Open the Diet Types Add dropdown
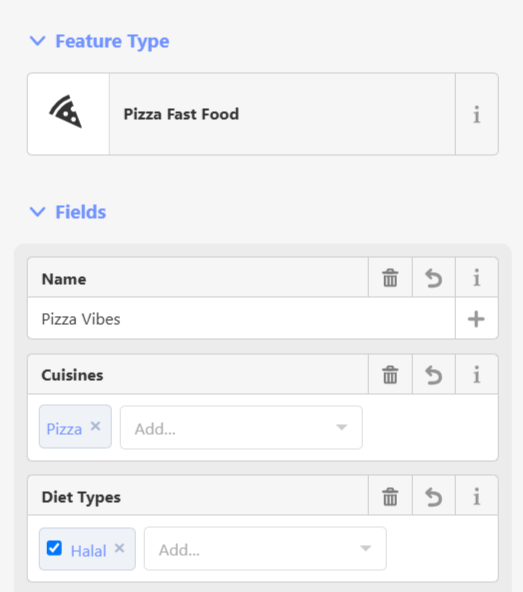This screenshot has height=592, width=523. 265,549
